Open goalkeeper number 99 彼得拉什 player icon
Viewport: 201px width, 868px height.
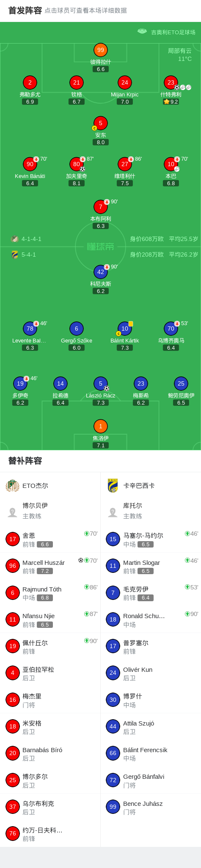click(100, 50)
